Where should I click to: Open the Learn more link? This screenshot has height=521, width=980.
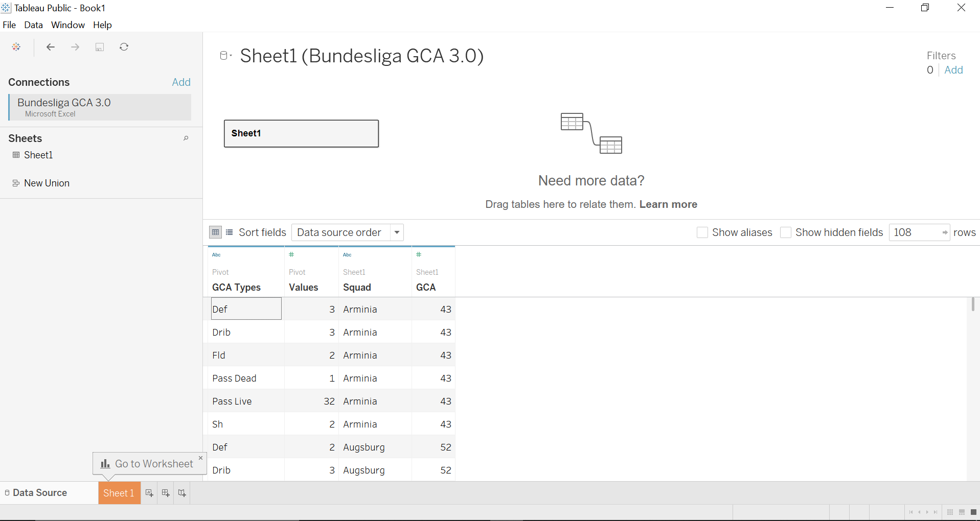pyautogui.click(x=668, y=204)
